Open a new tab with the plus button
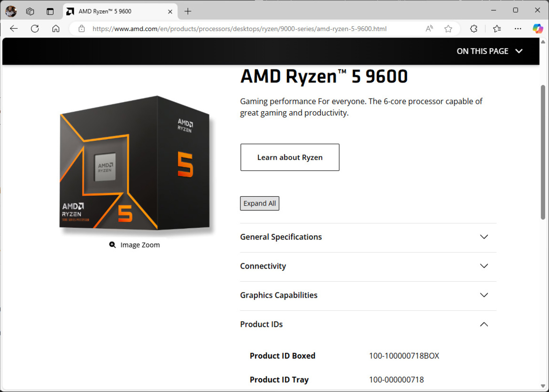549x392 pixels. point(187,11)
